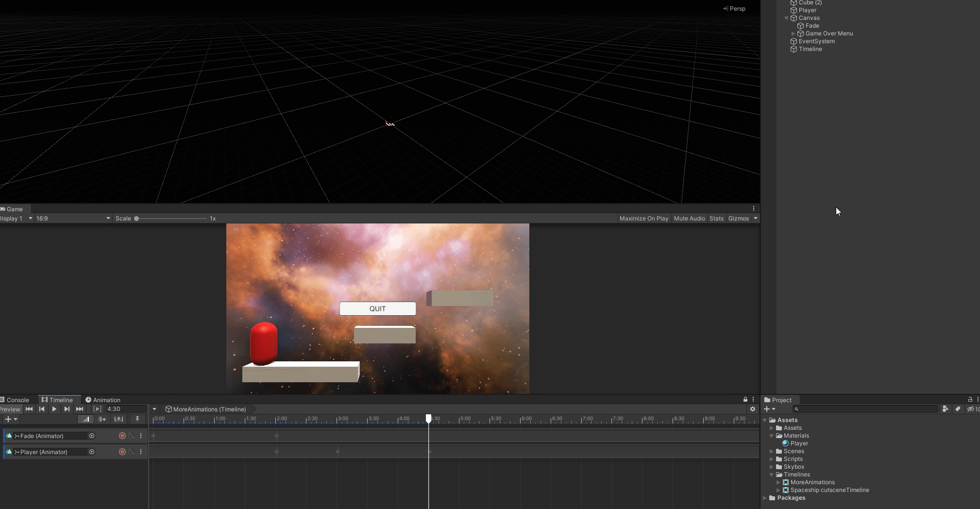This screenshot has height=509, width=980.
Task: Switch to the Animation tab
Action: coord(103,400)
